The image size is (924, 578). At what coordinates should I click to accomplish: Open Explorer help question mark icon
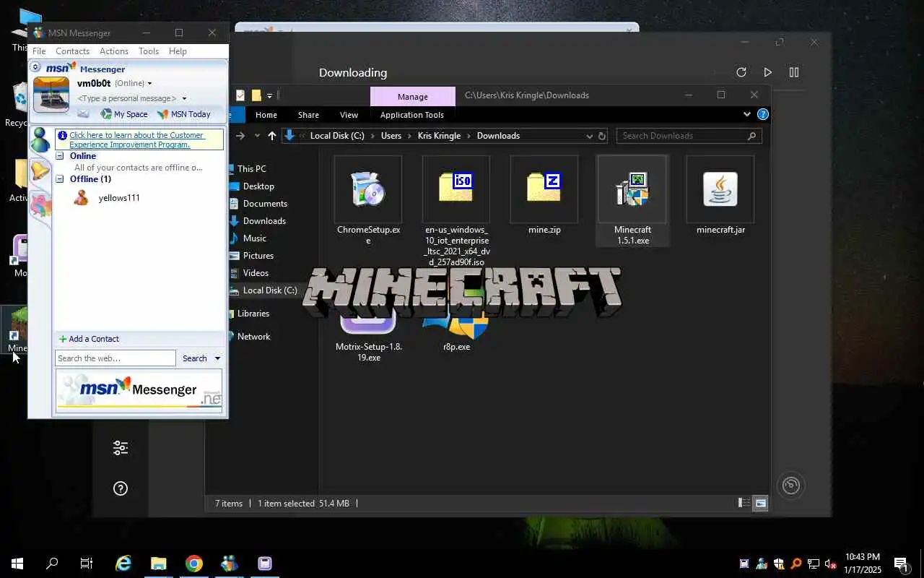point(762,114)
